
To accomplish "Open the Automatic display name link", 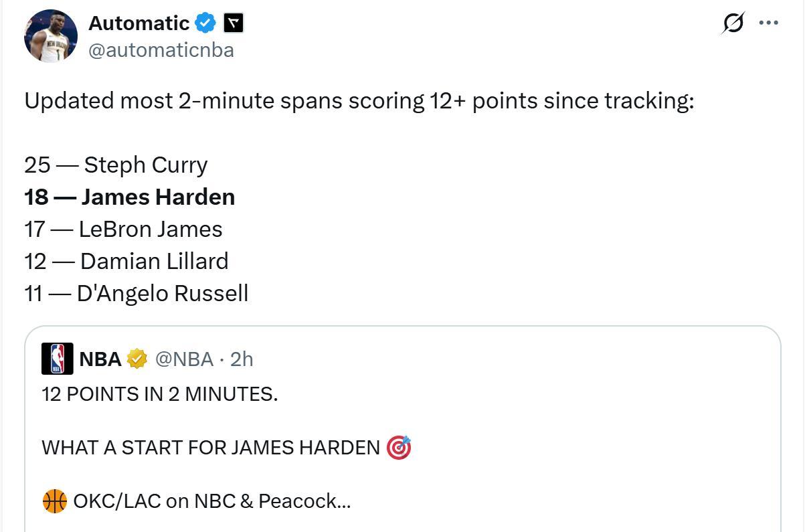I will pyautogui.click(x=139, y=23).
